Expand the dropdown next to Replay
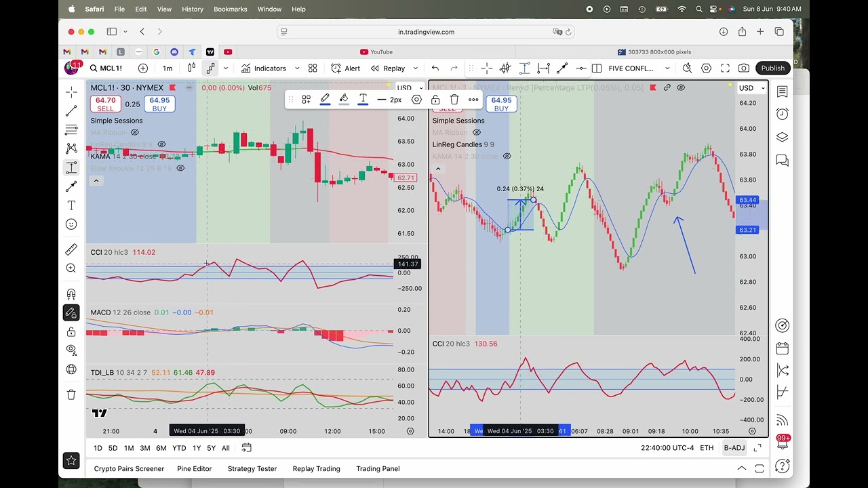The height and width of the screenshot is (488, 868). [416, 68]
